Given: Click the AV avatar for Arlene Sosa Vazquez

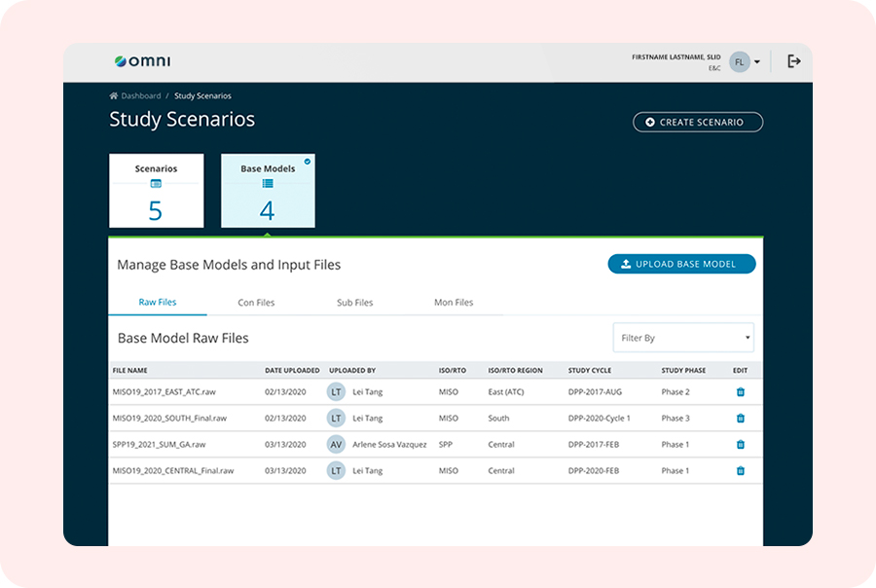Looking at the screenshot, I should (x=336, y=444).
